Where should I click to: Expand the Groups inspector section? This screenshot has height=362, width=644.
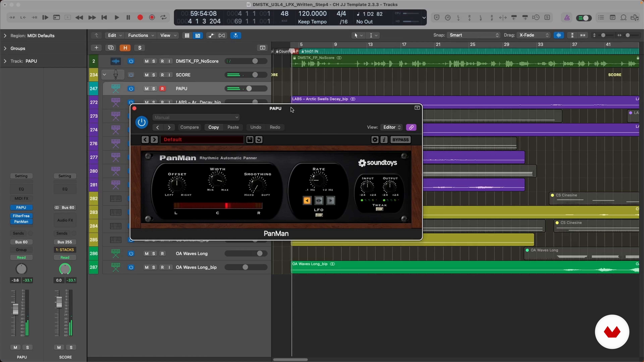5,48
